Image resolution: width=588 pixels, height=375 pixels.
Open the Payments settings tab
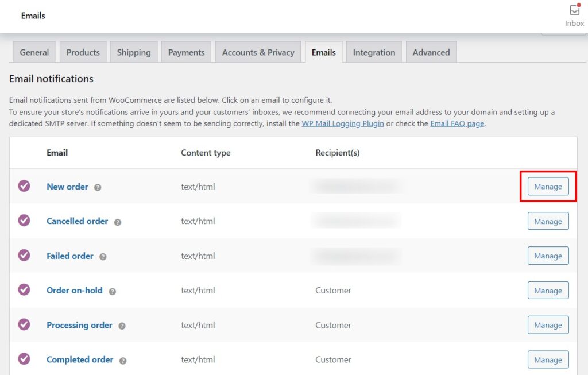(186, 52)
